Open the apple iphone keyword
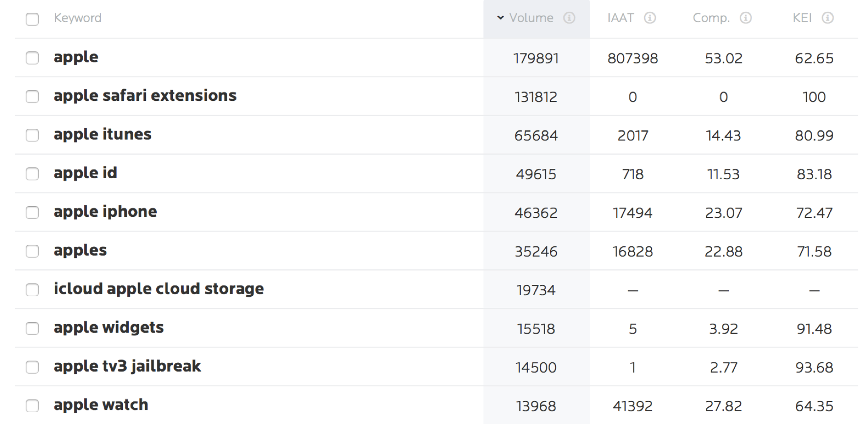 click(x=105, y=212)
